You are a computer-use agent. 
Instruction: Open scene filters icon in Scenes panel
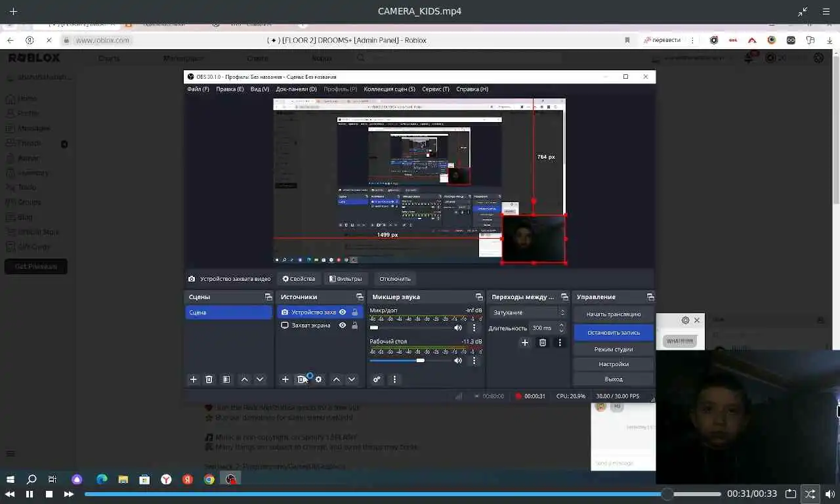[x=226, y=379]
